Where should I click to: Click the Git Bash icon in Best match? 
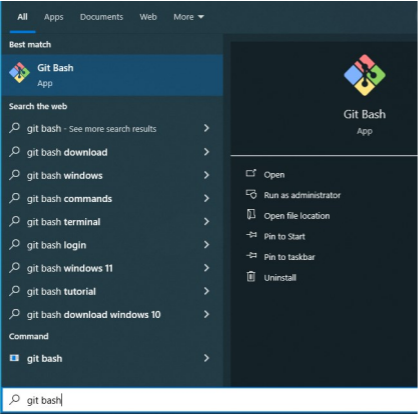[x=19, y=73]
